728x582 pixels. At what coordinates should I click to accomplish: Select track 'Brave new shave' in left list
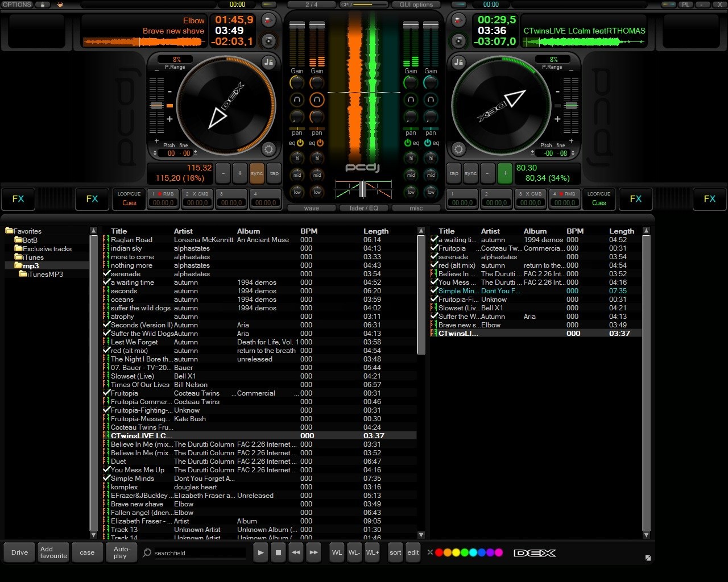tap(259, 504)
